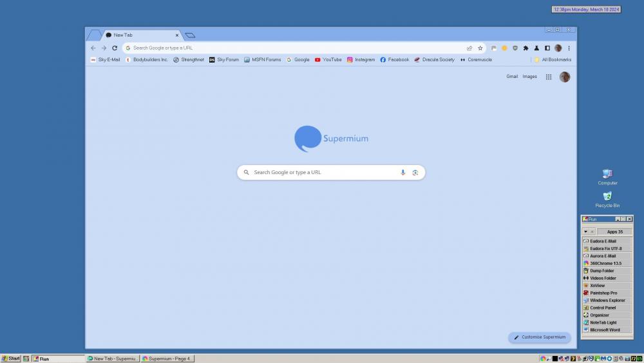The height and width of the screenshot is (363, 644).
Task: Click Customise Supermium button
Action: [539, 337]
